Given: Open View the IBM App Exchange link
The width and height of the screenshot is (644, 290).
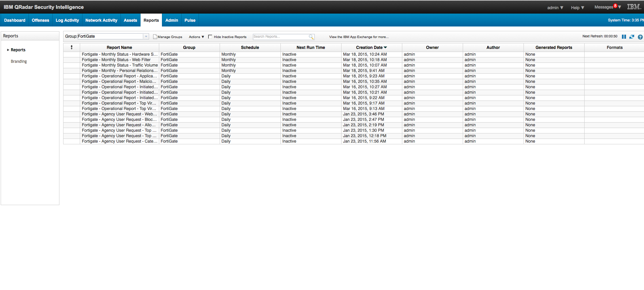Looking at the screenshot, I should 359,37.
